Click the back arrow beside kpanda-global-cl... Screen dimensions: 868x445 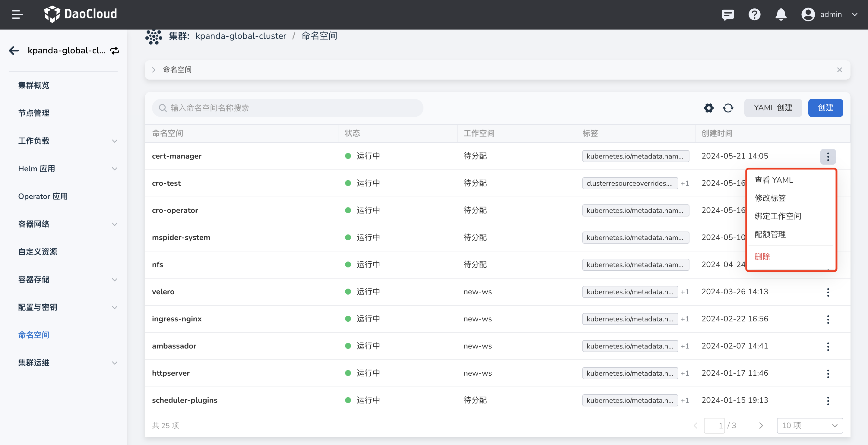(14, 51)
